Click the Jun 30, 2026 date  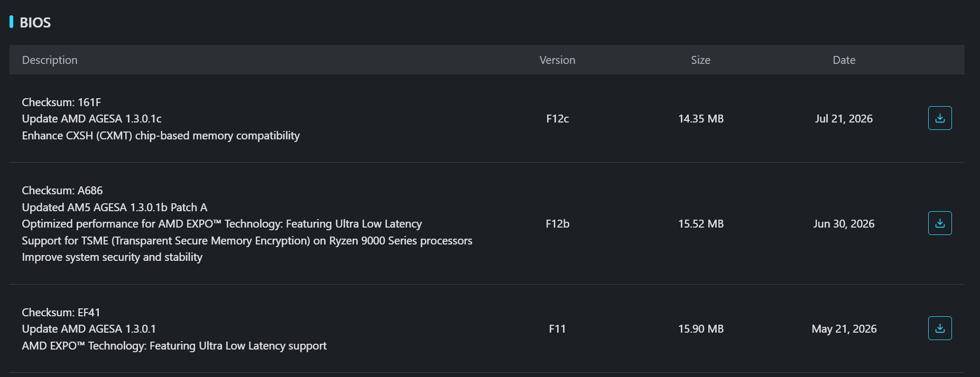pos(844,224)
